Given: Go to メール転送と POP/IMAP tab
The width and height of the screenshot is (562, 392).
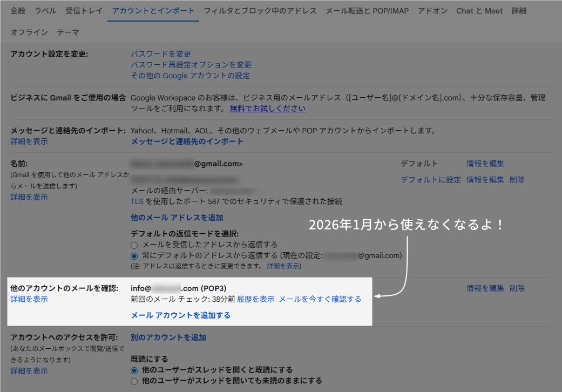Looking at the screenshot, I should [x=367, y=11].
